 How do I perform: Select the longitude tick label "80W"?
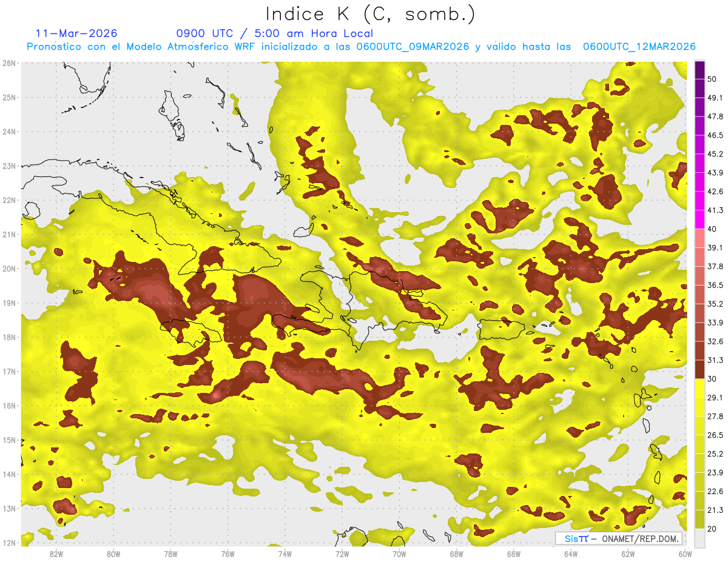[113, 554]
